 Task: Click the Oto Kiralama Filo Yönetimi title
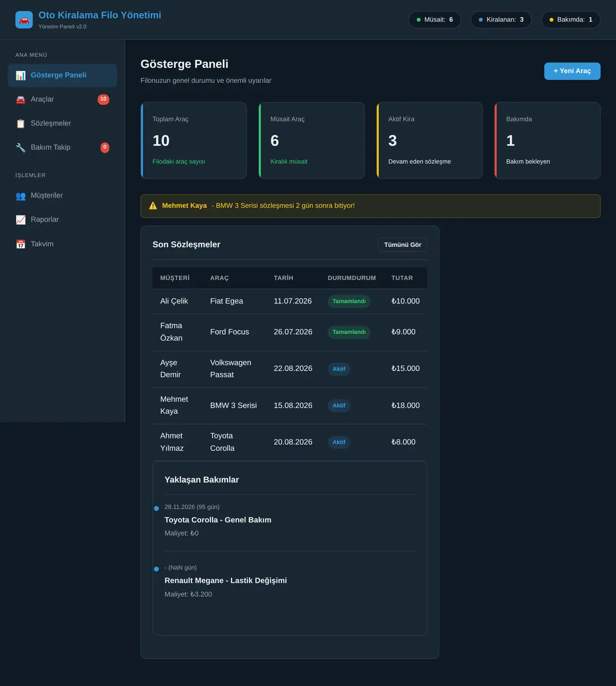pyautogui.click(x=100, y=15)
